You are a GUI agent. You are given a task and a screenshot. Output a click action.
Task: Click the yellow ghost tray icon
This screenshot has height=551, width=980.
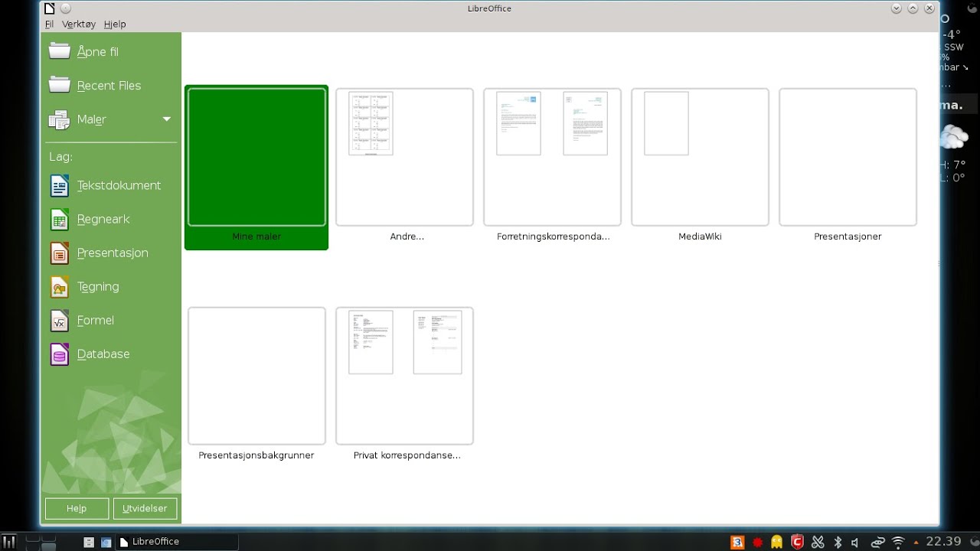click(x=777, y=542)
